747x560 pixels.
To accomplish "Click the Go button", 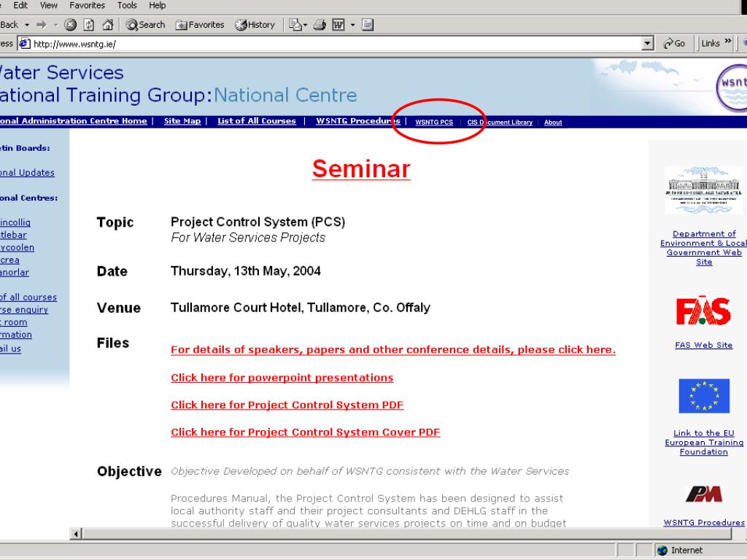I will (x=674, y=44).
